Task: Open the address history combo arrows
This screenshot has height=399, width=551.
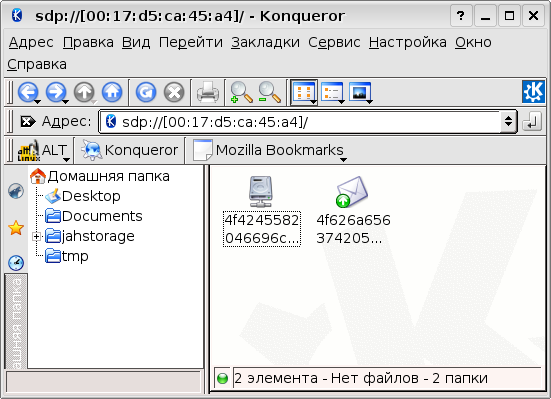Action: [x=508, y=122]
